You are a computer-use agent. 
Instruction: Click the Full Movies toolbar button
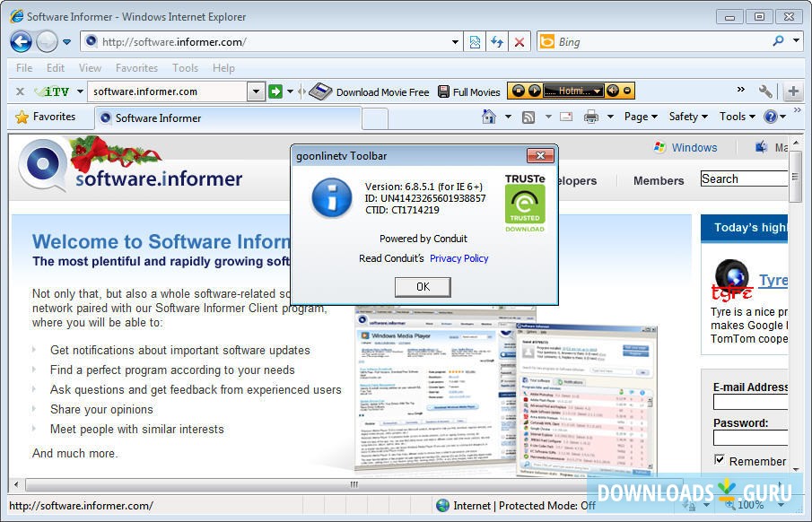pos(468,91)
